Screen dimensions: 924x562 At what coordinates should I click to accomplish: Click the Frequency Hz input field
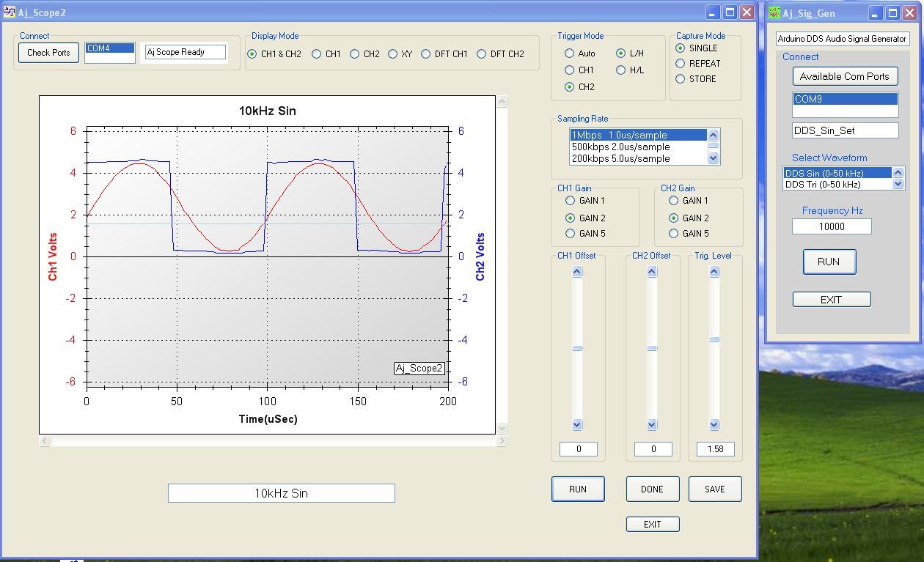pos(832,226)
